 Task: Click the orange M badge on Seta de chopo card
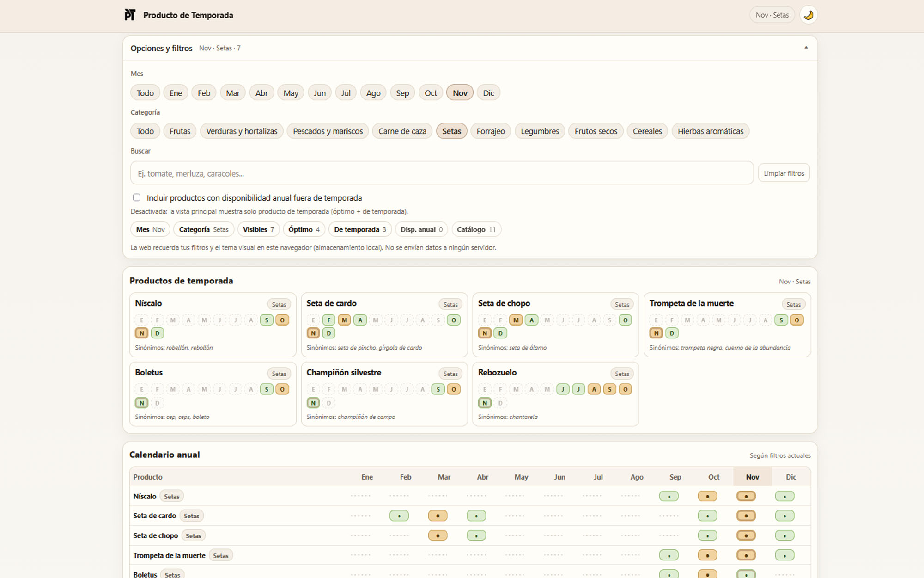(x=516, y=320)
